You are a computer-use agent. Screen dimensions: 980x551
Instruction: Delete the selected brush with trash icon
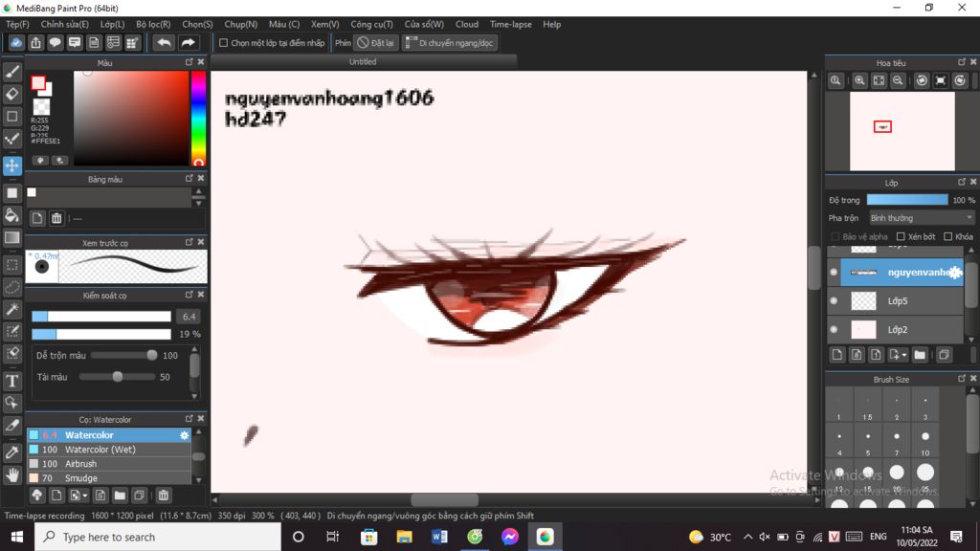pyautogui.click(x=163, y=496)
